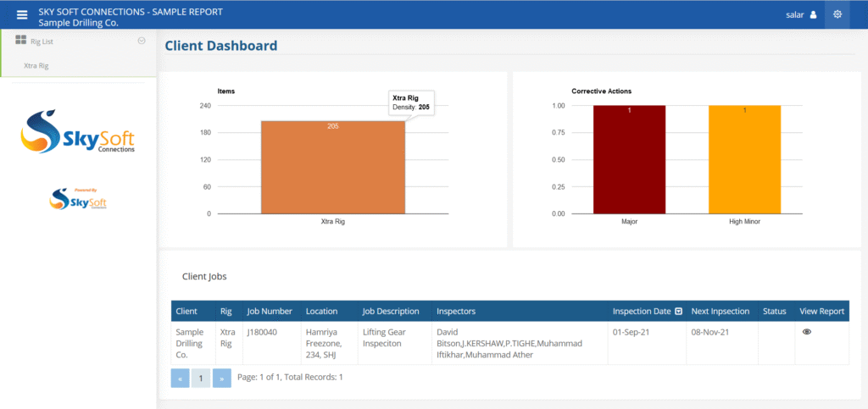Screen dimensions: 868x409
Task: Click job number J180040 in the table
Action: click(x=261, y=332)
